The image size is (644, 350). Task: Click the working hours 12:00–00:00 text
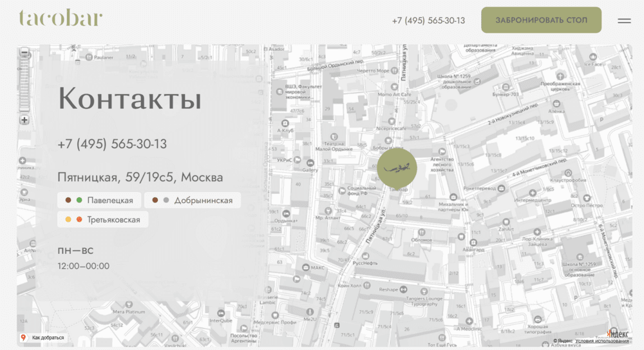point(83,266)
